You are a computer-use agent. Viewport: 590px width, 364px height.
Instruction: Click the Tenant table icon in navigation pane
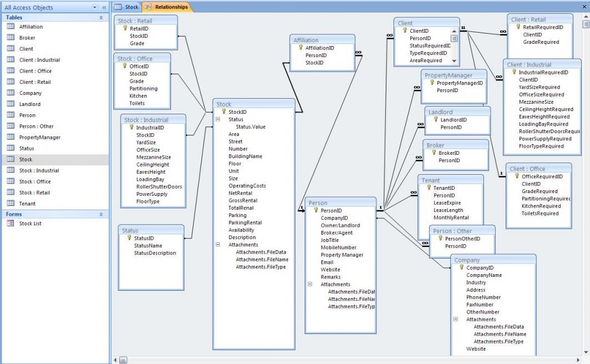(x=11, y=203)
